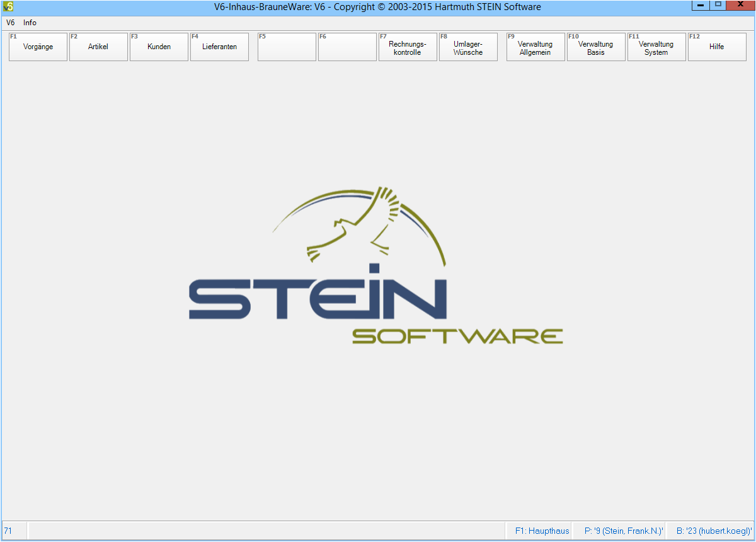Open Rechnungskontrolle (F7)
Screen dimensions: 756x542
point(408,47)
